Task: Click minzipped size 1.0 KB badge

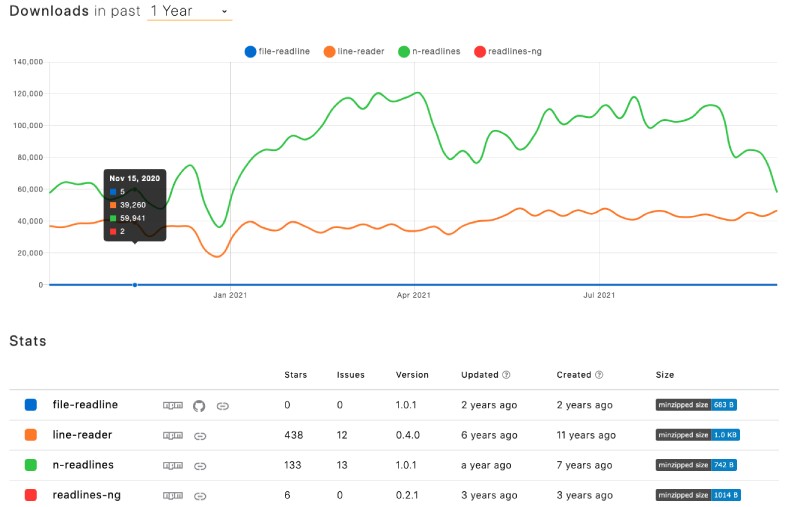Action: pyautogui.click(x=697, y=435)
